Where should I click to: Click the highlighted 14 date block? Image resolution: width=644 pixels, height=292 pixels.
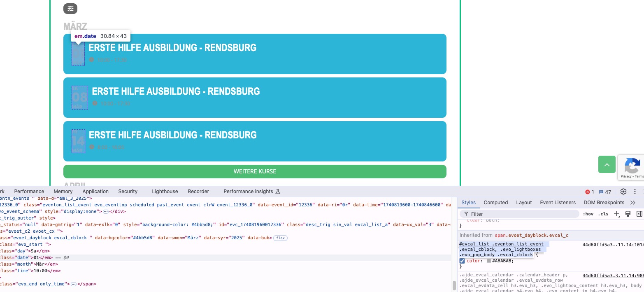tap(78, 141)
